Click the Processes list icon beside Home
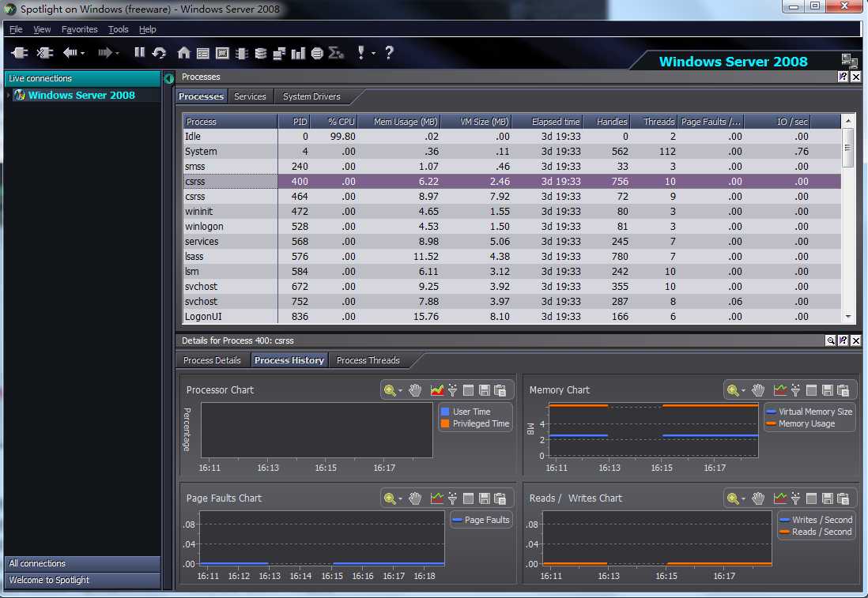The image size is (868, 598). [x=203, y=54]
